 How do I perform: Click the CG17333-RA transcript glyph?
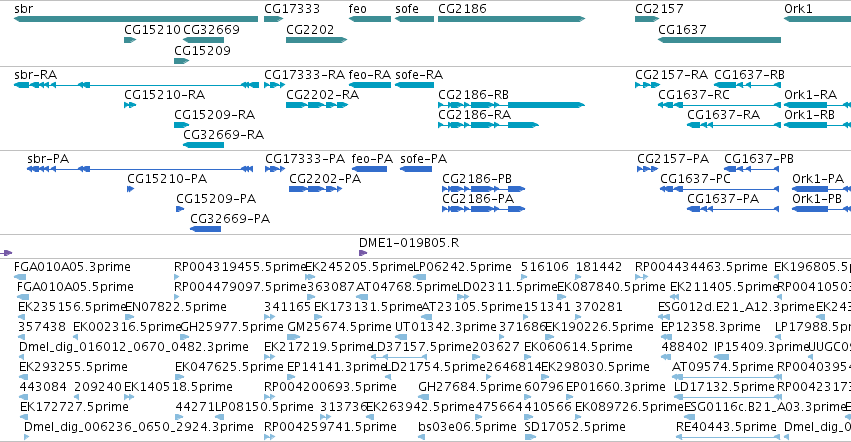[275, 85]
